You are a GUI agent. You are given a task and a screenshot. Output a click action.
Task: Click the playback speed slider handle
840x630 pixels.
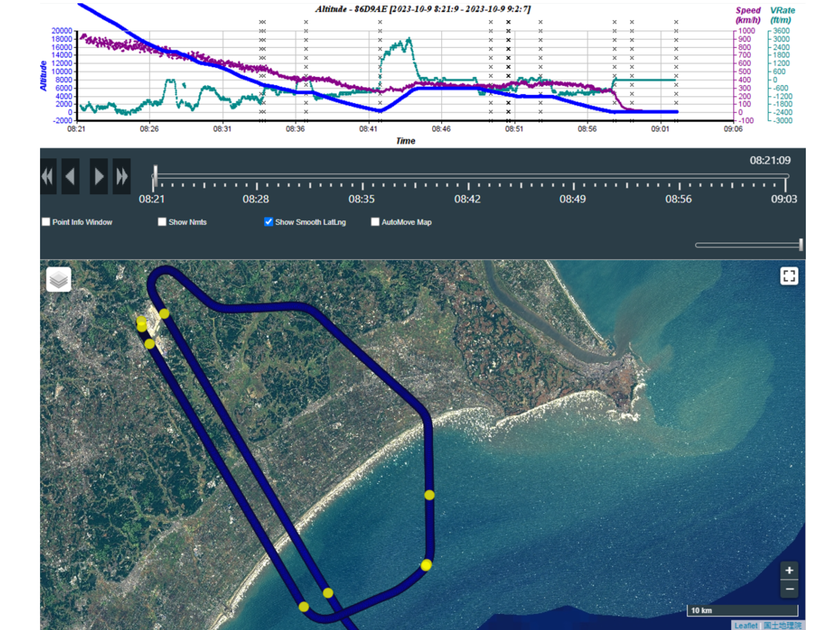(x=801, y=245)
